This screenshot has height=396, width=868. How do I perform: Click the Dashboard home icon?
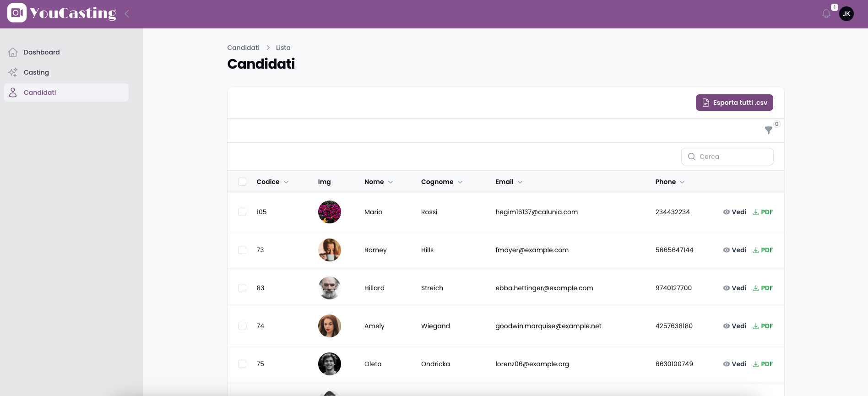13,52
